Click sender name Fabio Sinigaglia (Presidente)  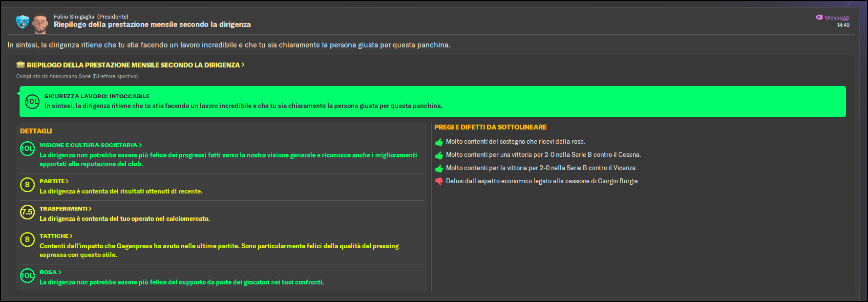tap(91, 17)
